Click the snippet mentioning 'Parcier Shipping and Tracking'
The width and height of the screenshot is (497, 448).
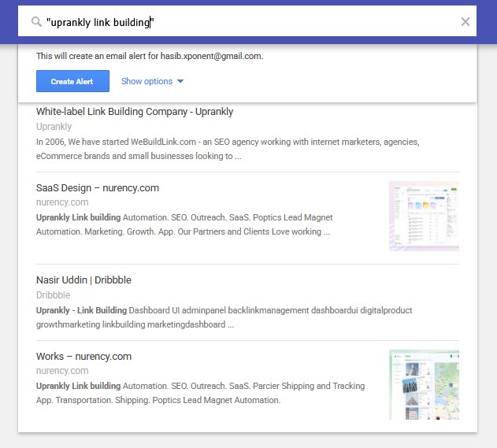point(200,393)
